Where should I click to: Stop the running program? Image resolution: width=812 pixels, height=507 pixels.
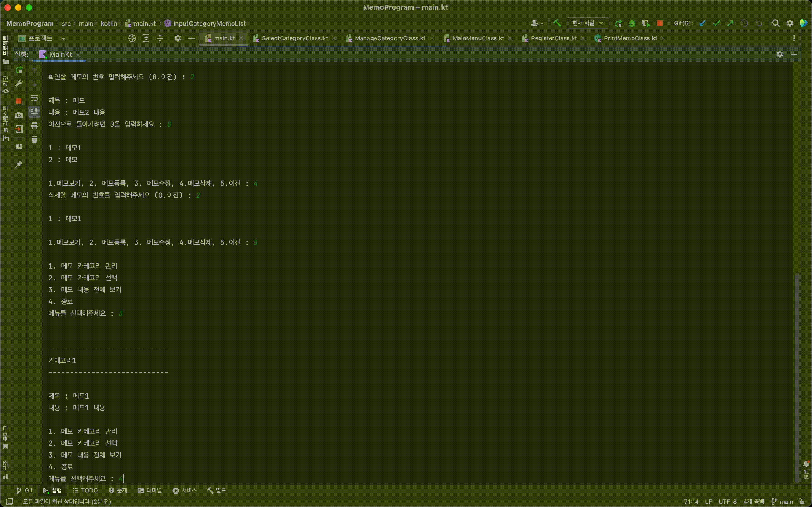[19, 101]
